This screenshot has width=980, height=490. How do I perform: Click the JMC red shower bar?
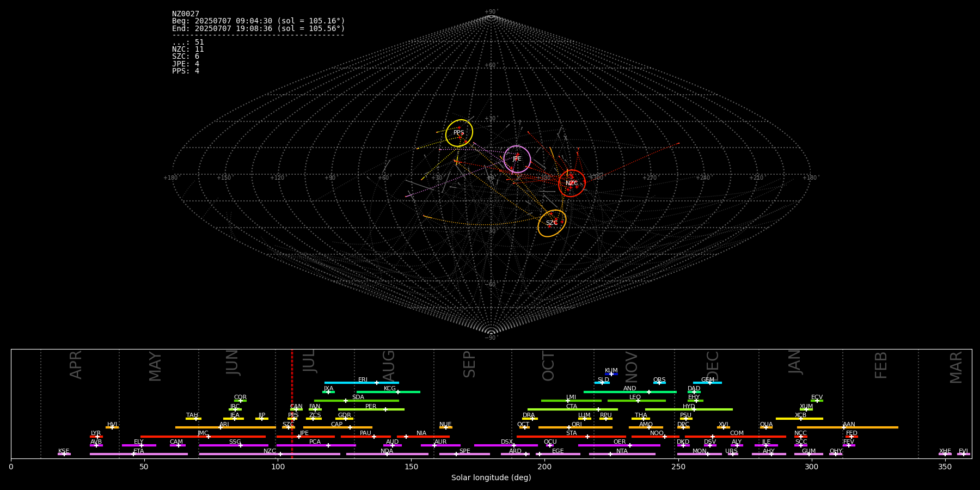pos(203,437)
